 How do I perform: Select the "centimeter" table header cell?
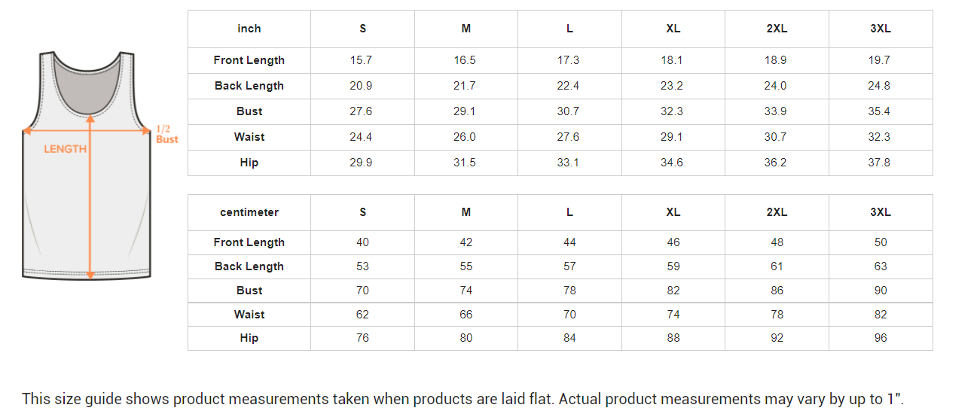pyautogui.click(x=249, y=212)
